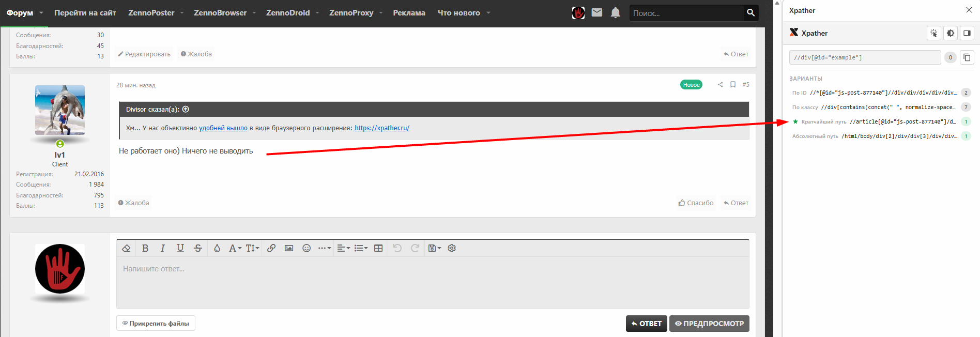Image resolution: width=980 pixels, height=337 pixels.
Task: Copy the XPath with copy icon
Action: [967, 57]
